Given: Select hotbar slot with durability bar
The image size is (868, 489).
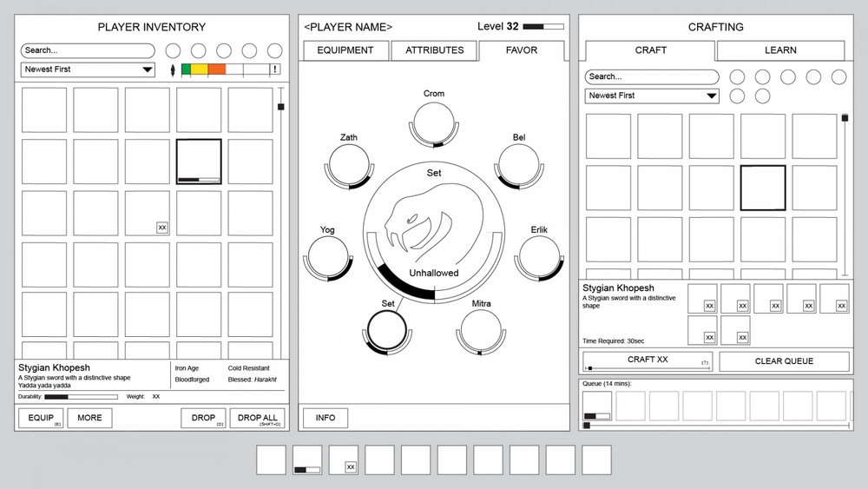Looking at the screenshot, I should click(x=307, y=459).
